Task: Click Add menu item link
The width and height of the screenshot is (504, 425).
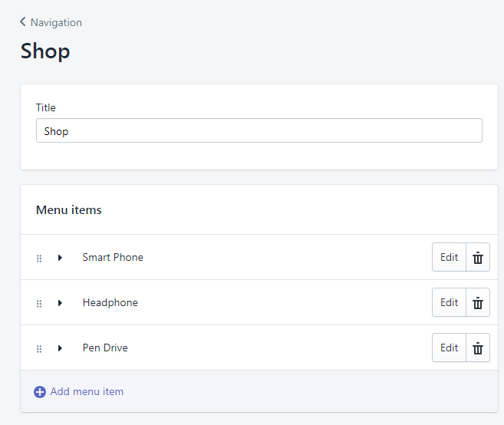Action: click(87, 391)
